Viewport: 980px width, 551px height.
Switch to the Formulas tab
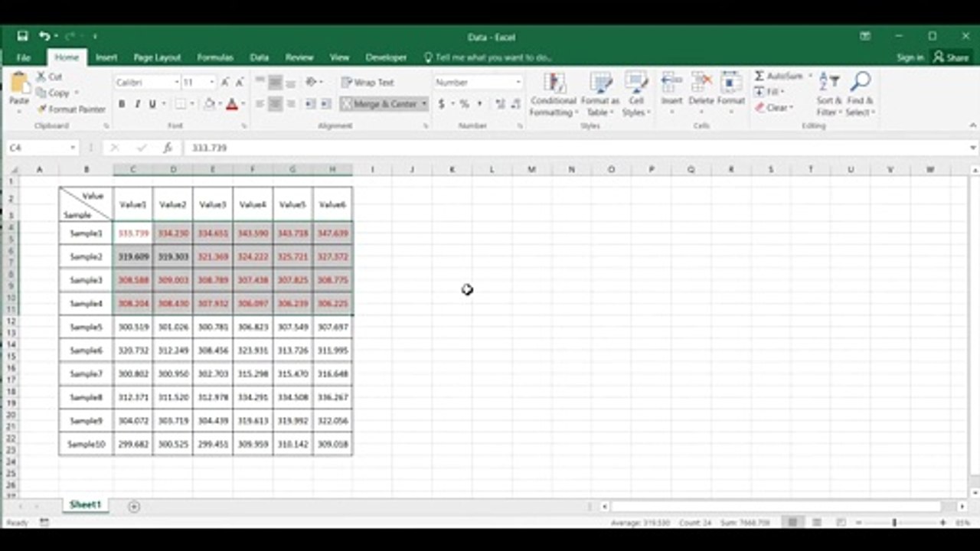pos(215,57)
